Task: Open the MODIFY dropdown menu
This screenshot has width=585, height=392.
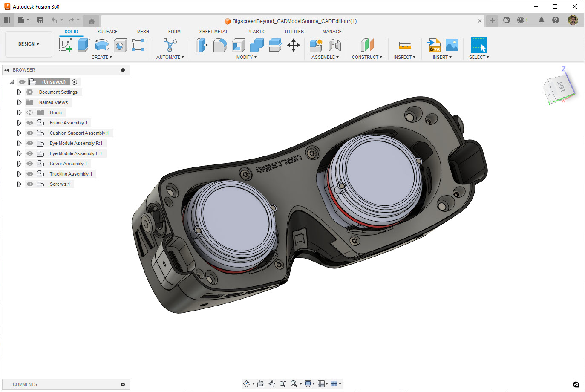Action: tap(247, 57)
